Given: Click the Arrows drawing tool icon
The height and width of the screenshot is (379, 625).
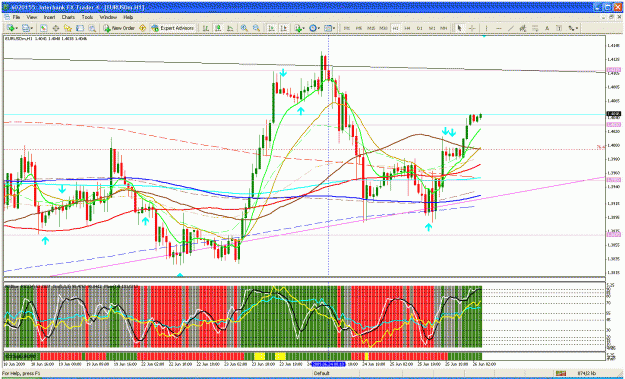Looking at the screenshot, I should coord(571,28).
